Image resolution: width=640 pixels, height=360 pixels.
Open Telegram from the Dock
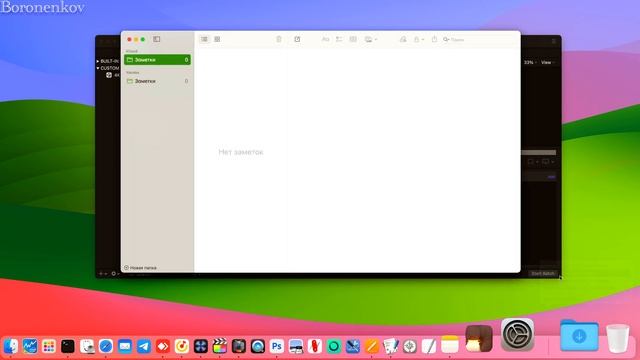click(x=144, y=346)
